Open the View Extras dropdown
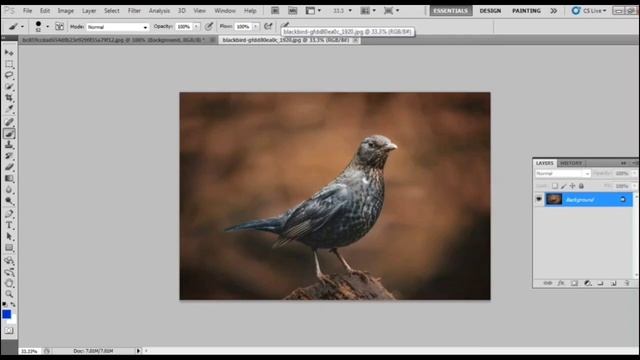Image resolution: width=640 pixels, height=360 pixels. click(313, 11)
